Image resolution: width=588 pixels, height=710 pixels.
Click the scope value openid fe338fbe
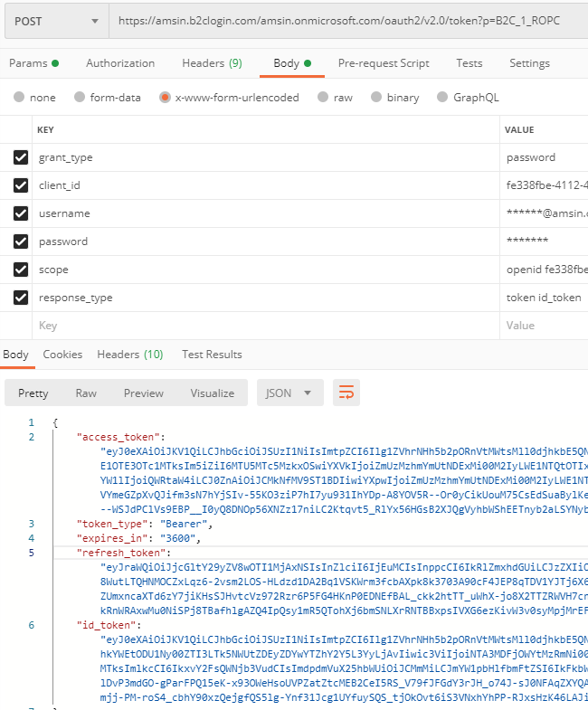click(544, 270)
